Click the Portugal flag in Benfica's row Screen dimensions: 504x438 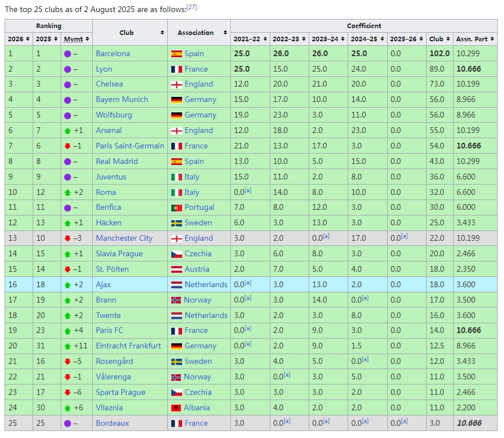[x=176, y=208]
